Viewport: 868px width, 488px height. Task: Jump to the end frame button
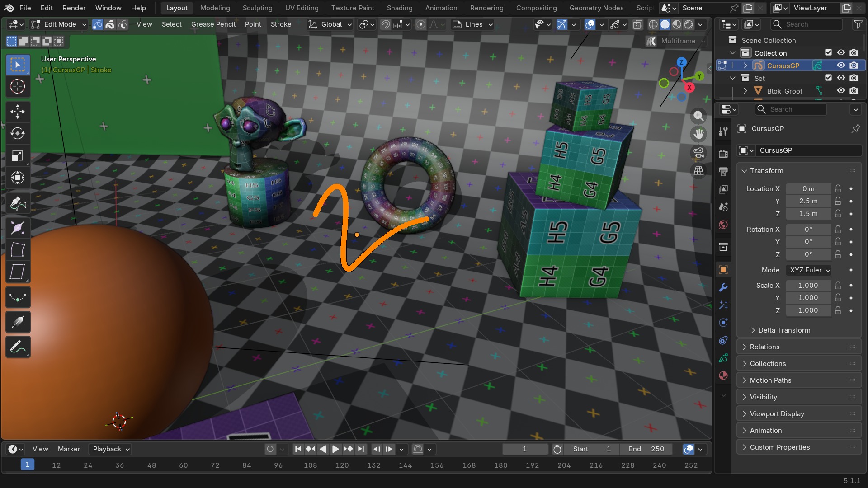coord(361,449)
